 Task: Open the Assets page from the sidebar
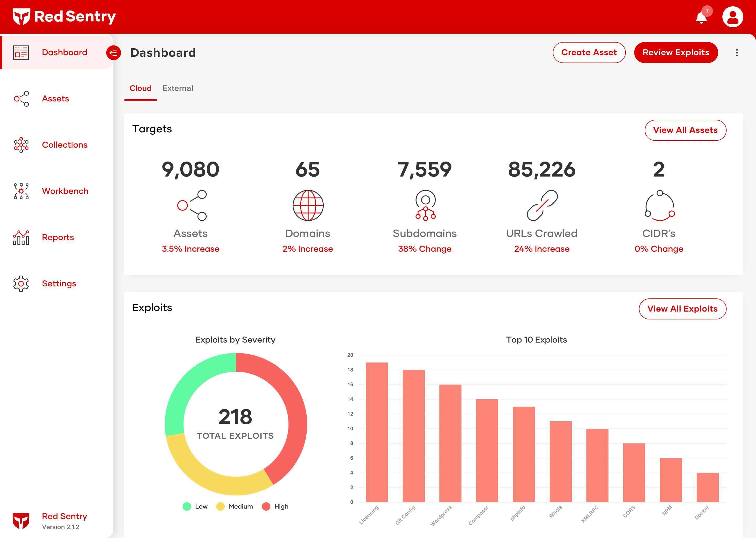[x=55, y=99]
